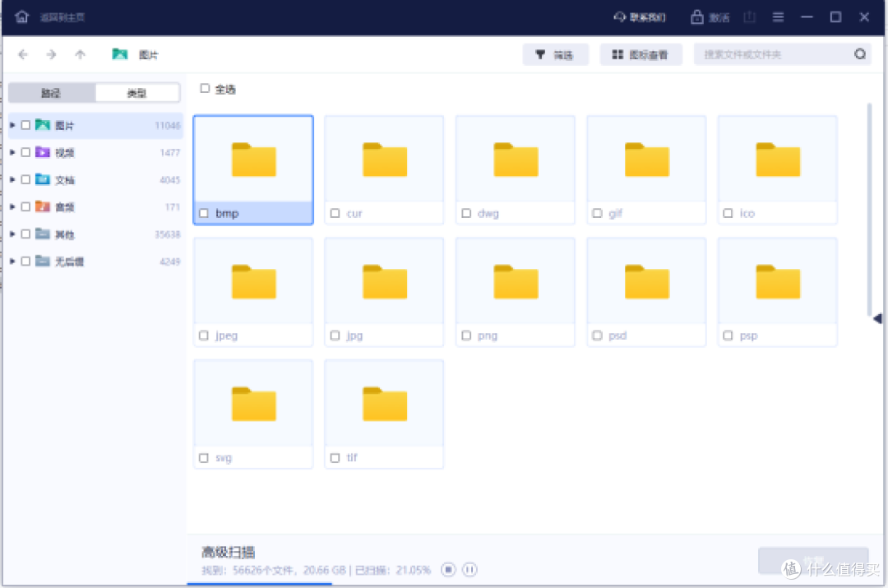Expand the 文档 tree node arrow
Viewport: 888px width, 588px height.
pos(12,179)
